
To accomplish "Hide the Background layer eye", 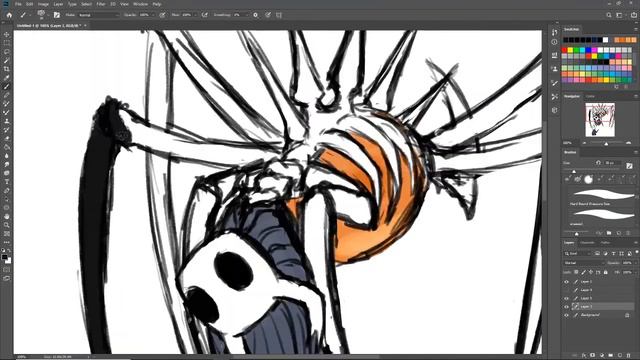I will pos(567,315).
